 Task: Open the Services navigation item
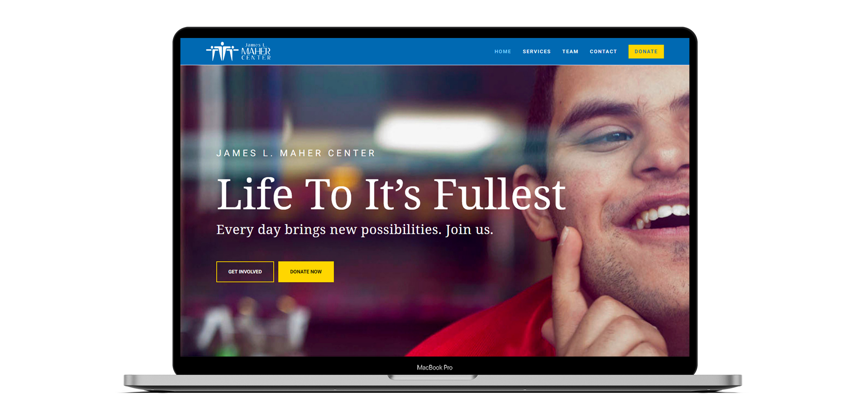[537, 52]
